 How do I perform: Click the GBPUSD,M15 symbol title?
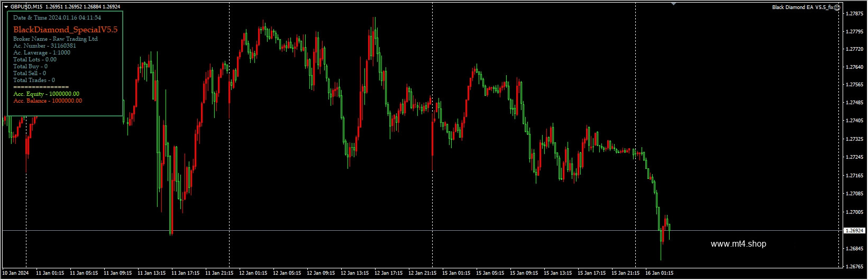click(x=26, y=7)
